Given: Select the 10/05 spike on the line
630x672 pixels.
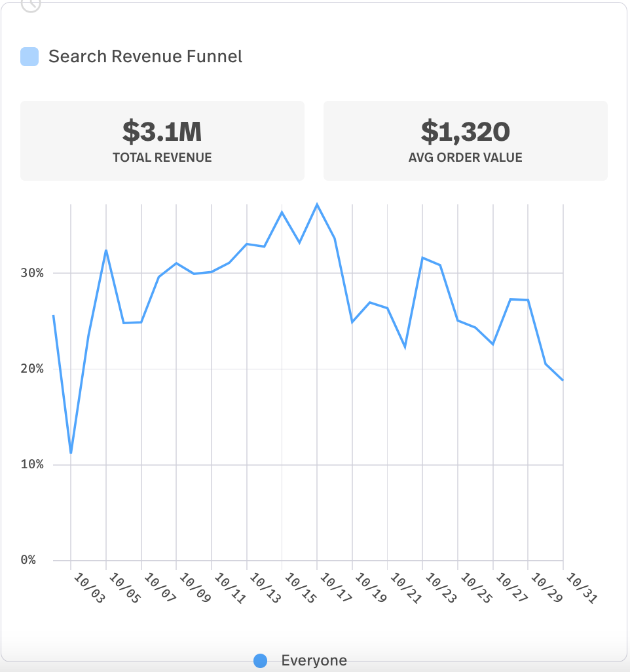Looking at the screenshot, I should pos(106,250).
